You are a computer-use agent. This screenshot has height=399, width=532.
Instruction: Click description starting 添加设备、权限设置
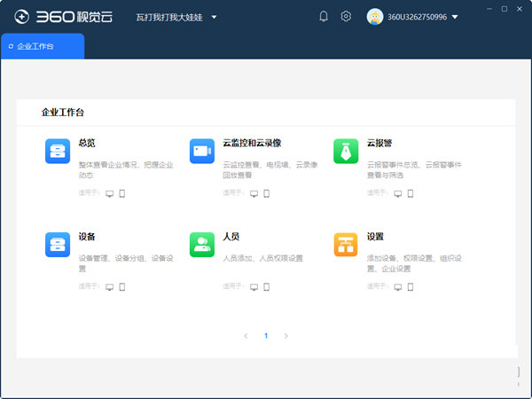point(414,263)
